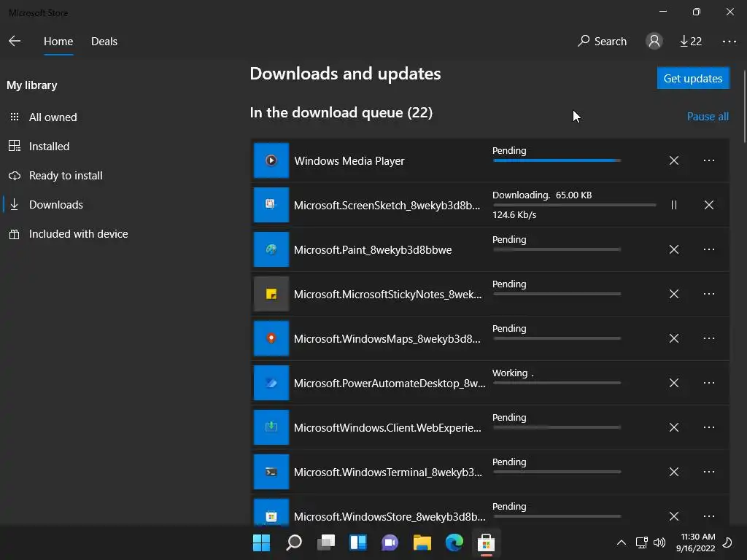This screenshot has width=747, height=560.
Task: Click the Power Automate Desktop app icon
Action: click(271, 383)
